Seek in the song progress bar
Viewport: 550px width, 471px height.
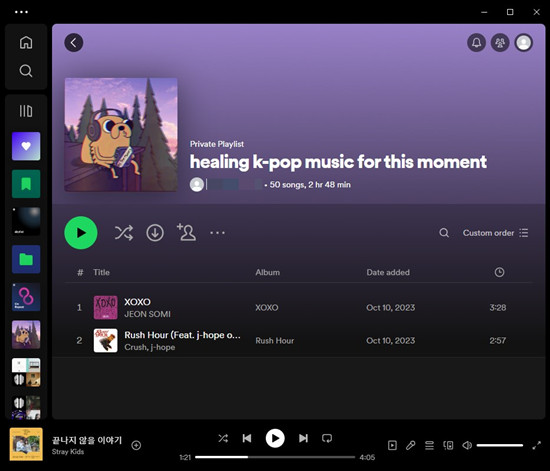(x=275, y=457)
